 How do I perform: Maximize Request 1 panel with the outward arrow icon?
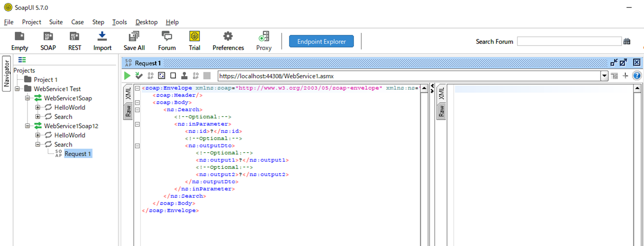pyautogui.click(x=623, y=63)
